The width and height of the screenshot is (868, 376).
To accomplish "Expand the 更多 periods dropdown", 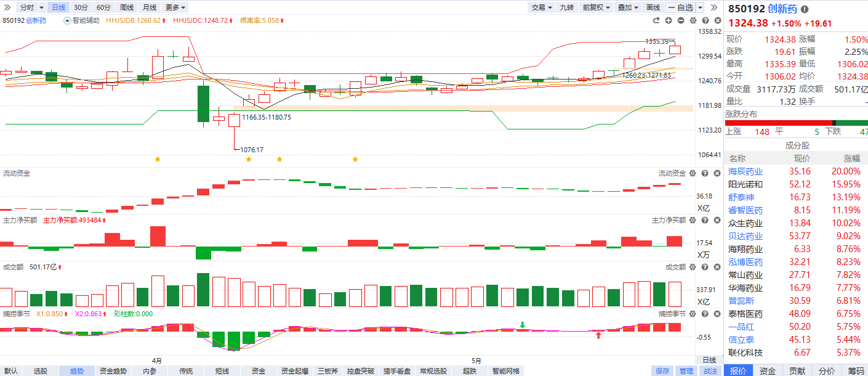I will (x=175, y=7).
